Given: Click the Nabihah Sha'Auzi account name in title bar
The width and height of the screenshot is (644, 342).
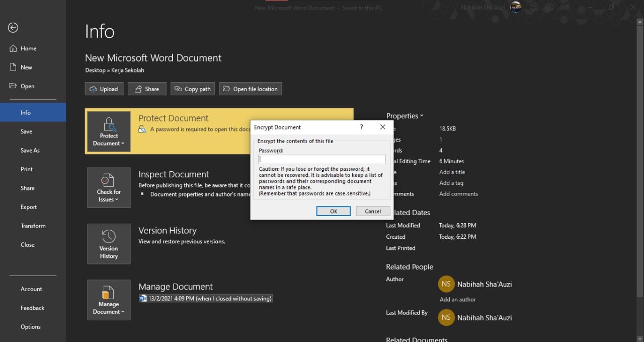Looking at the screenshot, I should pos(483,8).
